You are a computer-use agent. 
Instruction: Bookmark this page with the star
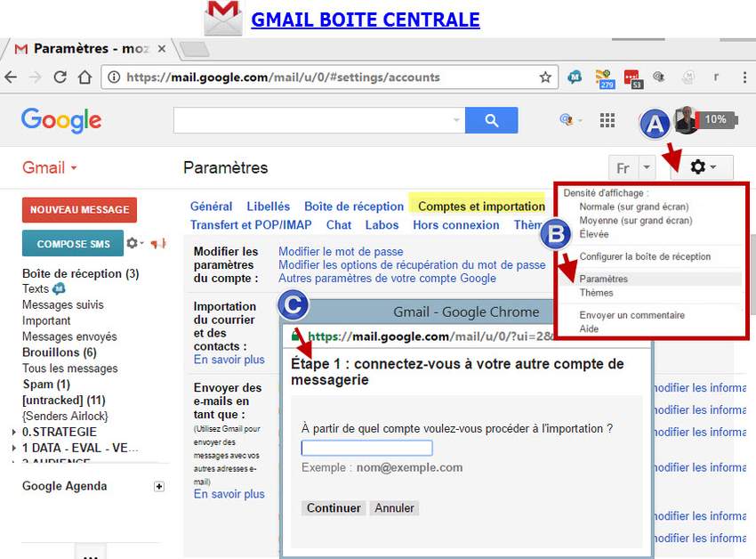tap(545, 77)
